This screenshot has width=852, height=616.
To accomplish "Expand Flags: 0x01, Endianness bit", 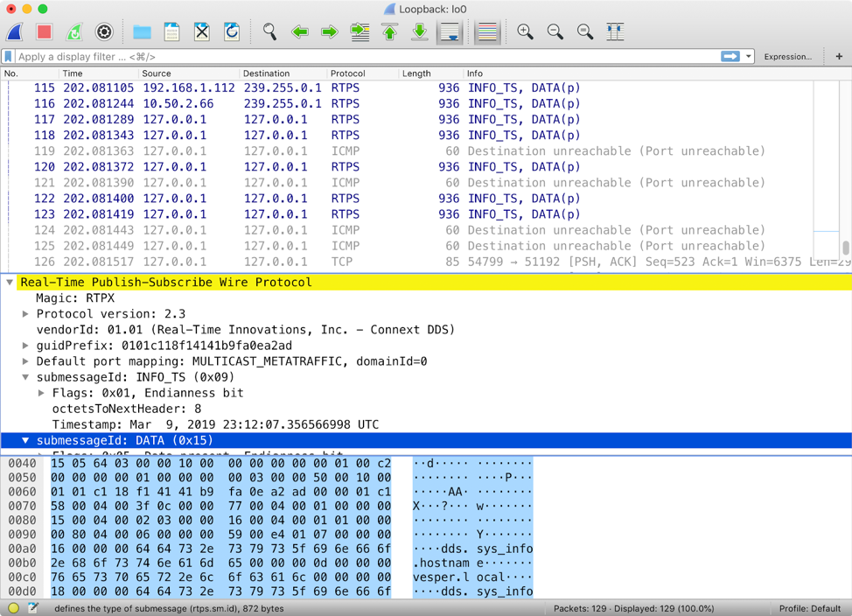I will 41,393.
